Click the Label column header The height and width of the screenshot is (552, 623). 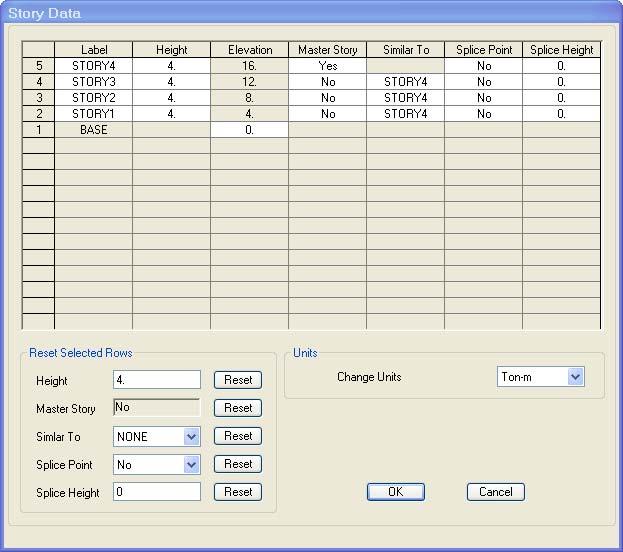point(94,50)
